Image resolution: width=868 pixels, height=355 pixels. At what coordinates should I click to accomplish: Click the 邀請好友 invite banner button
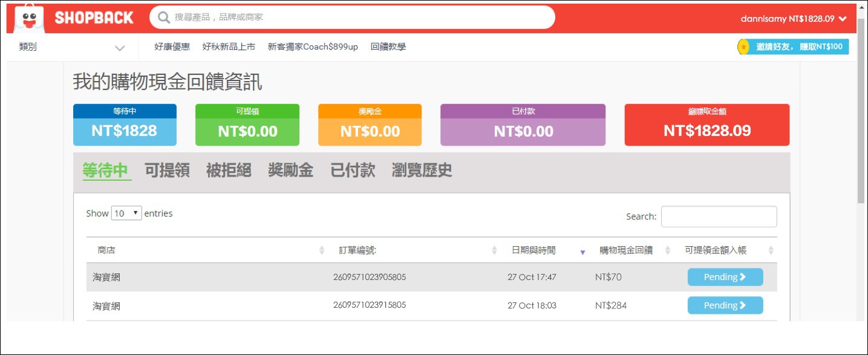(793, 47)
